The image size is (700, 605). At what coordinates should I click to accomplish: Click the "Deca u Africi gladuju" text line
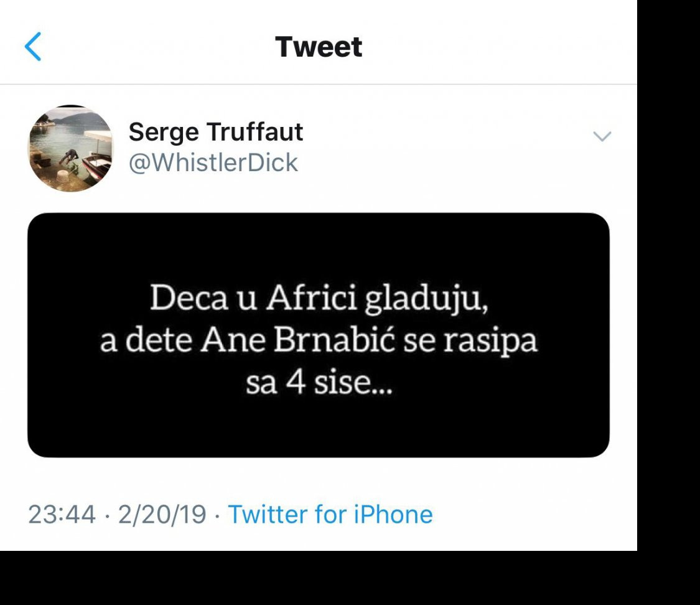(317, 299)
